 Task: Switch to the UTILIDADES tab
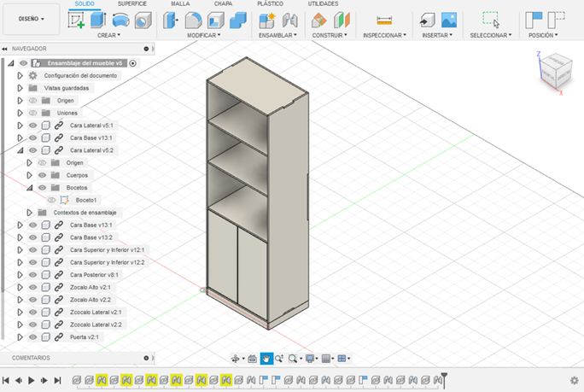[323, 3]
